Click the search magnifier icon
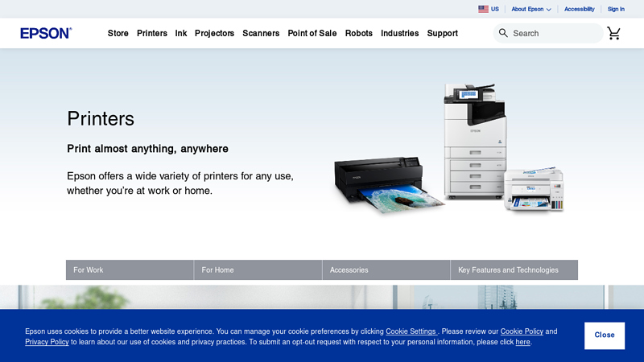Viewport: 644px width, 362px height. [x=503, y=33]
